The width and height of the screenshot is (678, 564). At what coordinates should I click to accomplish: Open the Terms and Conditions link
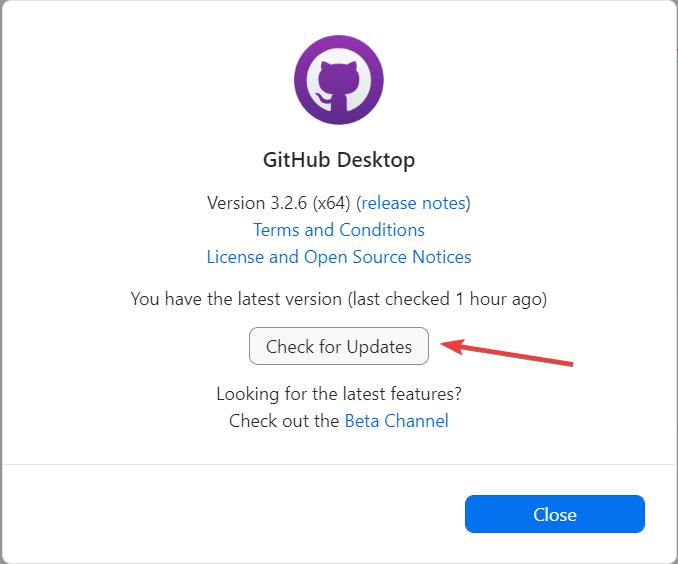[x=339, y=230]
